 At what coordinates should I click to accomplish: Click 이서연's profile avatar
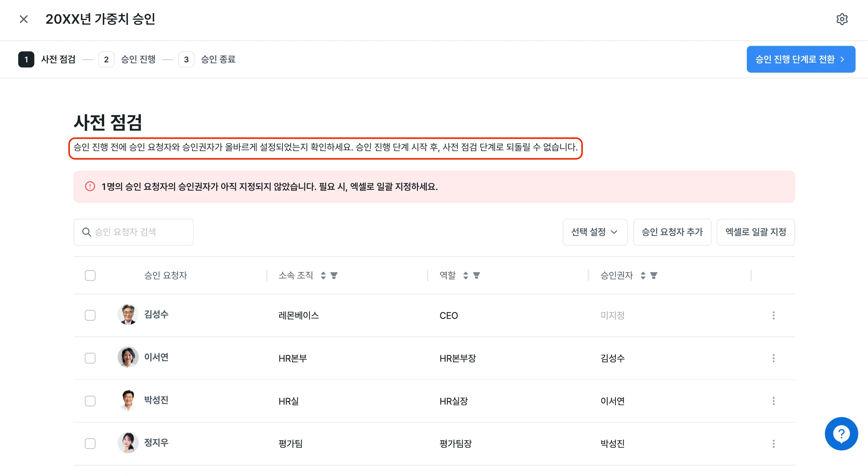point(128,357)
